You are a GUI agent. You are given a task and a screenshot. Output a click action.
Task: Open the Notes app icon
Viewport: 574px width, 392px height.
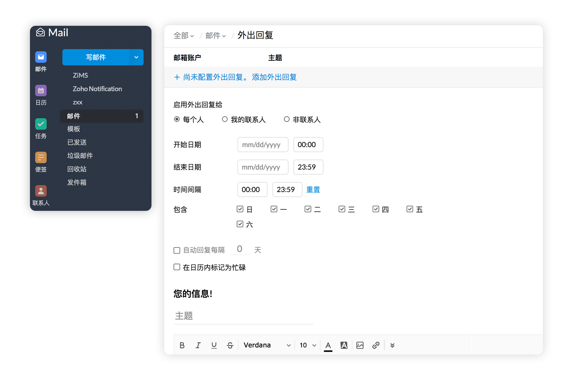point(41,158)
